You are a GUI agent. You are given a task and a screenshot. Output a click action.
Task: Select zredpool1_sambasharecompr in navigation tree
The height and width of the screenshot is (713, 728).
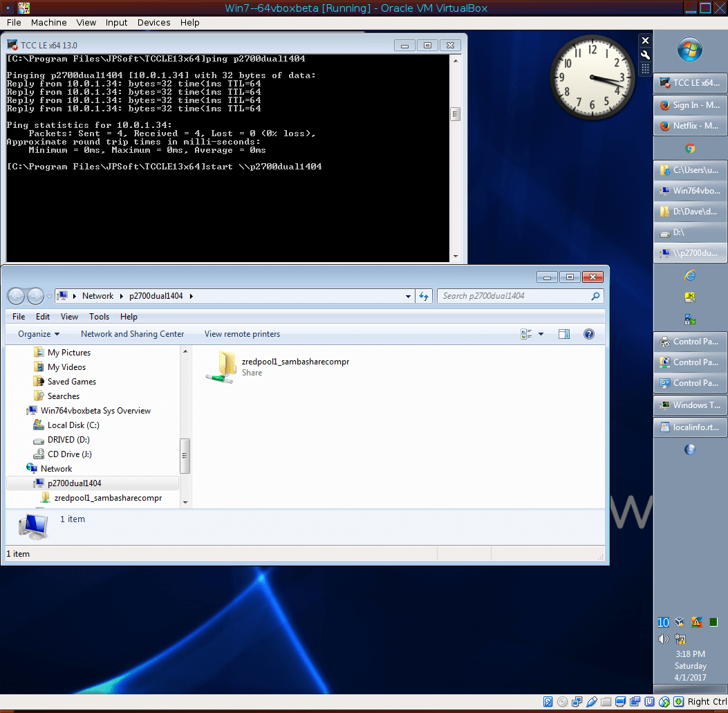point(108,498)
